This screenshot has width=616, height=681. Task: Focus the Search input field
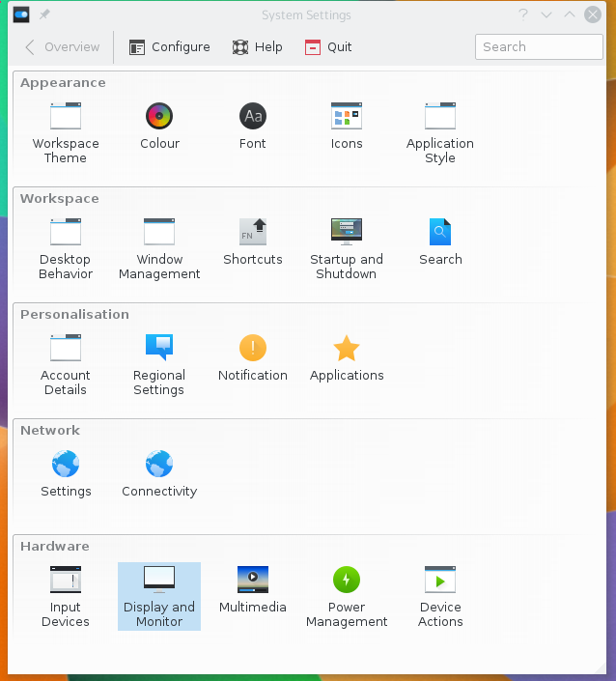[x=539, y=47]
